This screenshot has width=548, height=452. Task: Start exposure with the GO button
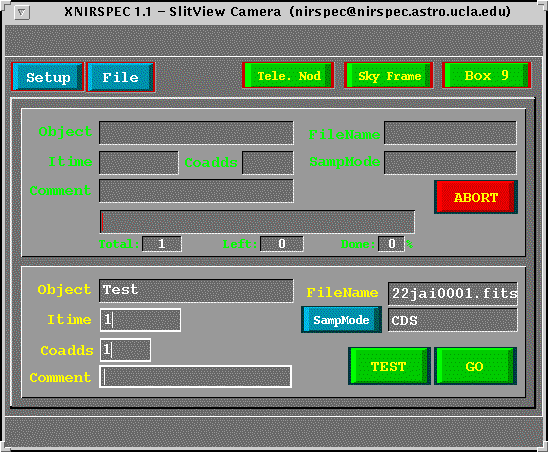coord(475,366)
